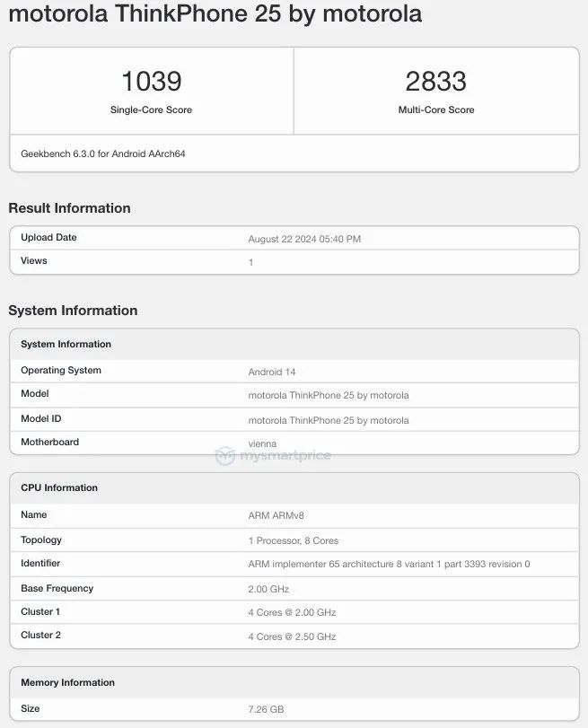
Task: Click the Single-Core Score value 1039
Action: tap(151, 82)
